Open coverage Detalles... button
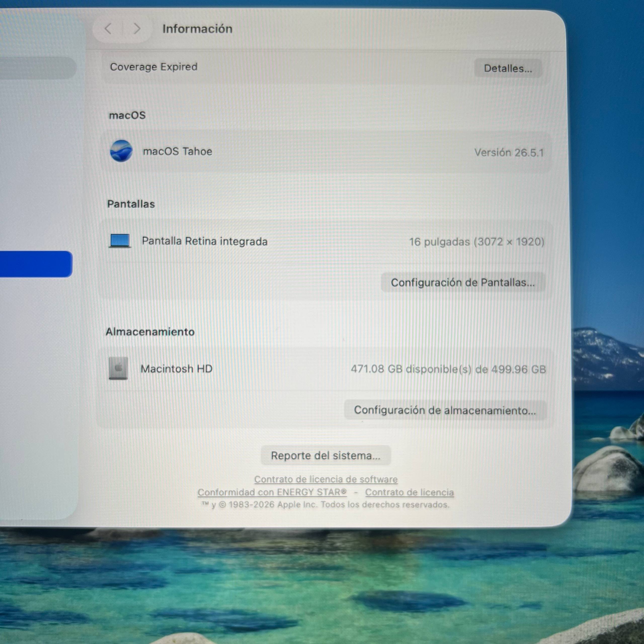This screenshot has height=644, width=644. (508, 68)
